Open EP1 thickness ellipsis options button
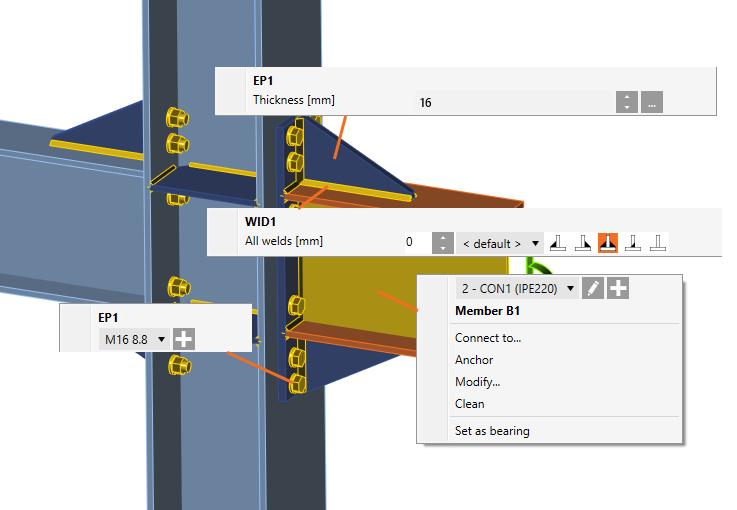Screen dimensions: 737x510 coord(652,102)
